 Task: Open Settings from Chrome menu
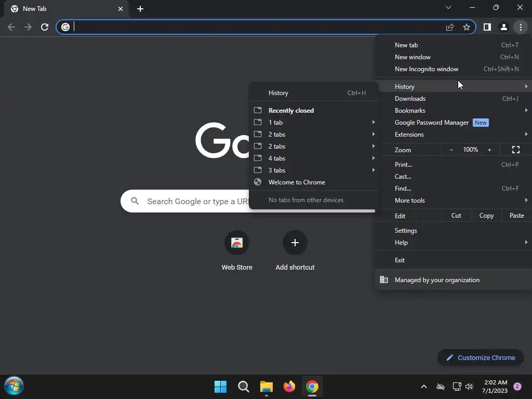tap(453, 231)
